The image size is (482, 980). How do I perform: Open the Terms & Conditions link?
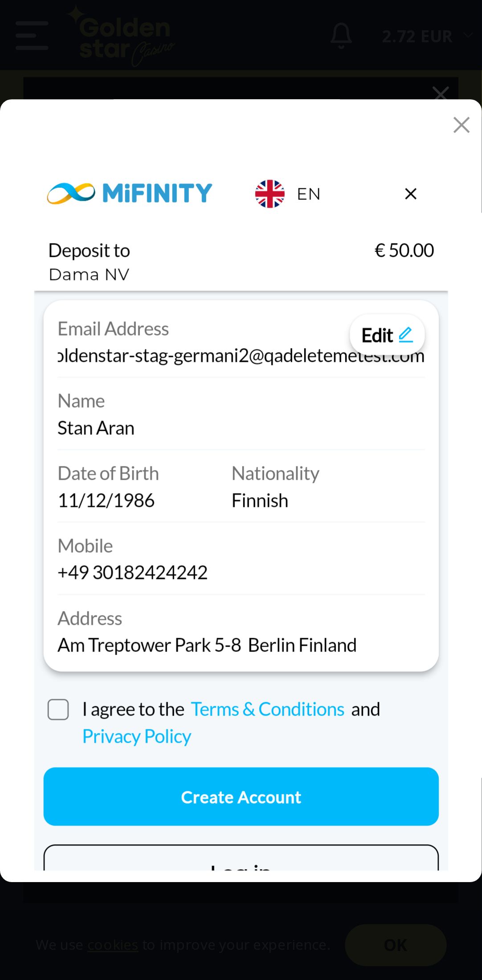click(267, 709)
